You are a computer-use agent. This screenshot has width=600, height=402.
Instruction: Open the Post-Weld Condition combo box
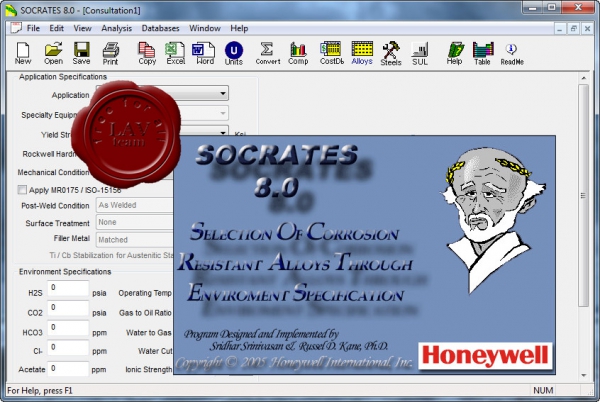135,205
